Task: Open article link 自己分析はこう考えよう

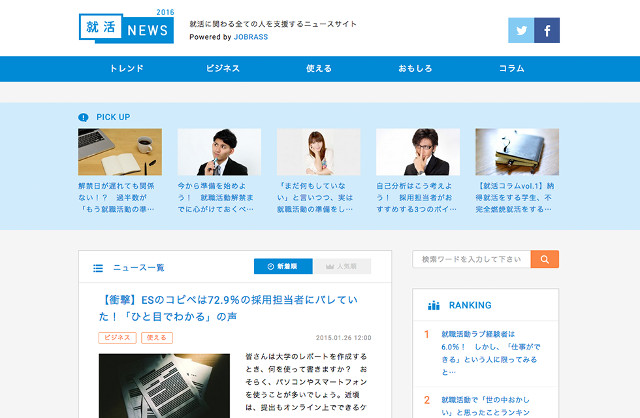Action: coord(416,198)
